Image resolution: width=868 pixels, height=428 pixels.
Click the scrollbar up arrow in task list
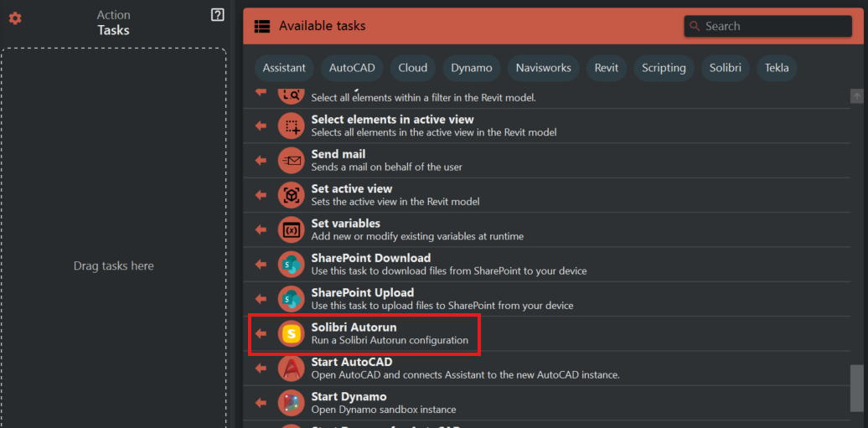point(856,95)
